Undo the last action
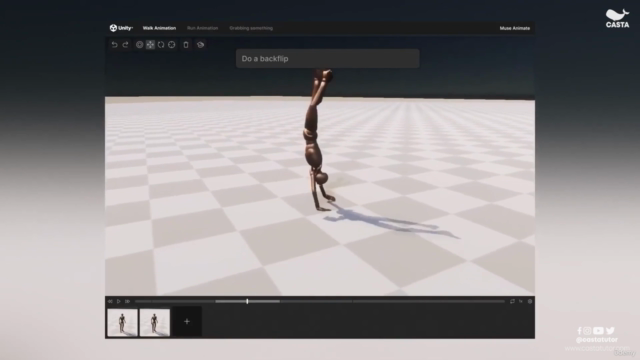This screenshot has height=360, width=640. 114,44
